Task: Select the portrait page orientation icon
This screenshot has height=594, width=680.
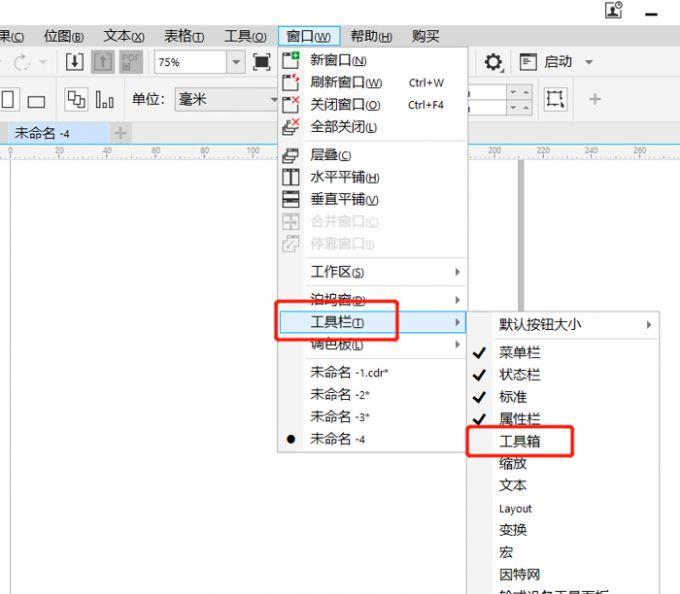Action: tap(8, 100)
